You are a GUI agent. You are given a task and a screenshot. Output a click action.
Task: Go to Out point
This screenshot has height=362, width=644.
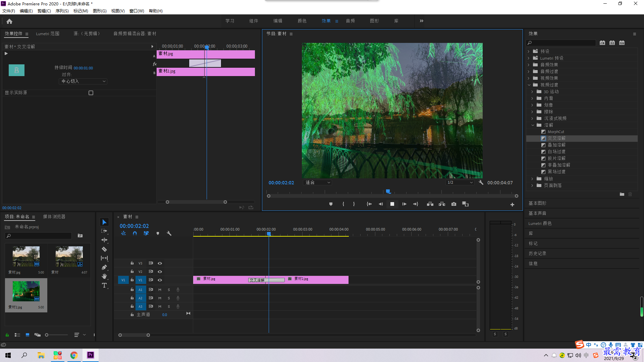(416, 204)
